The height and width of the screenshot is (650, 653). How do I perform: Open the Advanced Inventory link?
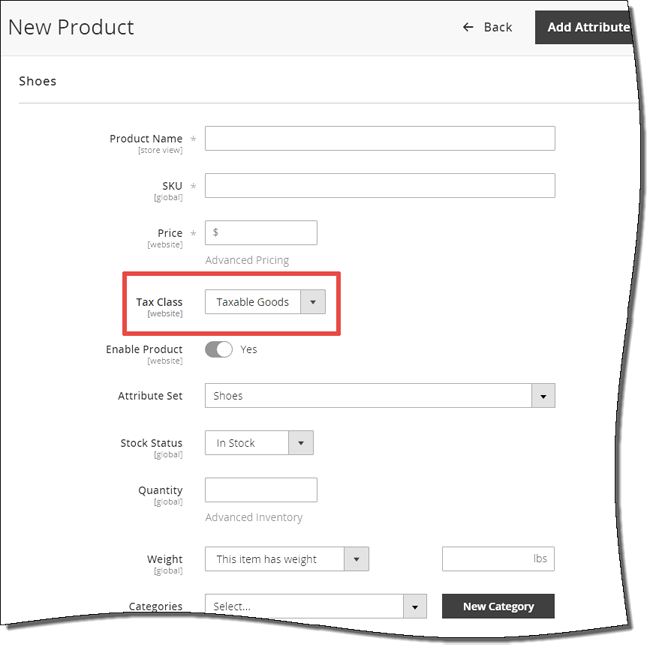click(254, 518)
